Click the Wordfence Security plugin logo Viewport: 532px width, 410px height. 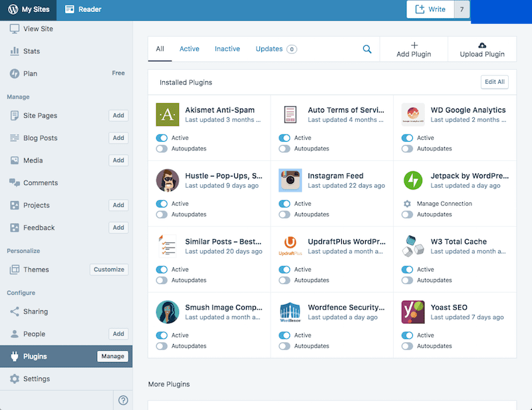tap(290, 312)
